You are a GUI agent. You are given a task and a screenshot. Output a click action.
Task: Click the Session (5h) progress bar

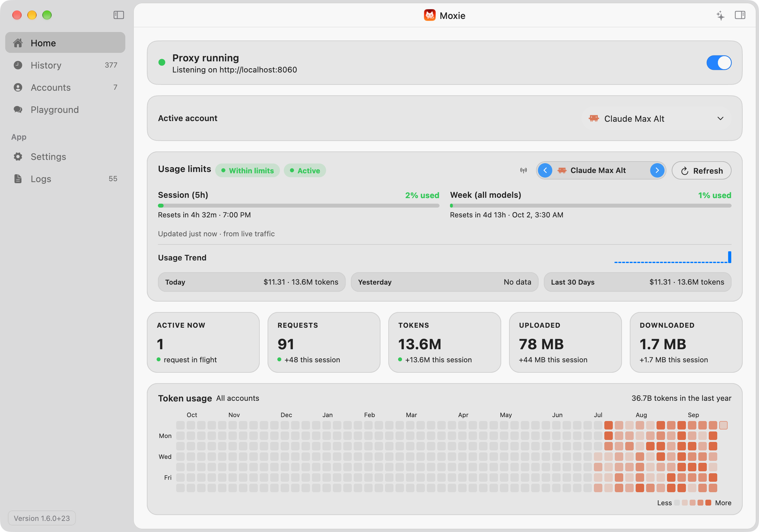tap(299, 206)
